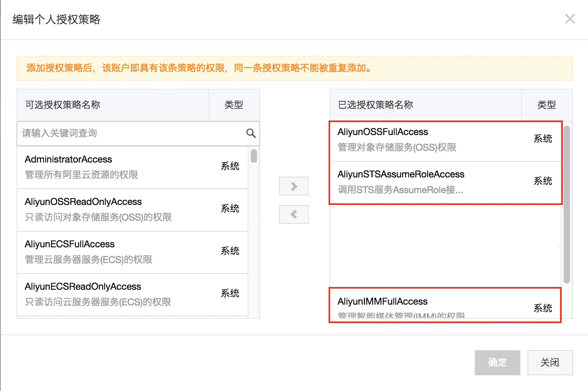Image resolution: width=588 pixels, height=391 pixels.
Task: Click the 编辑个人授权策略 dialog title
Action: point(56,19)
